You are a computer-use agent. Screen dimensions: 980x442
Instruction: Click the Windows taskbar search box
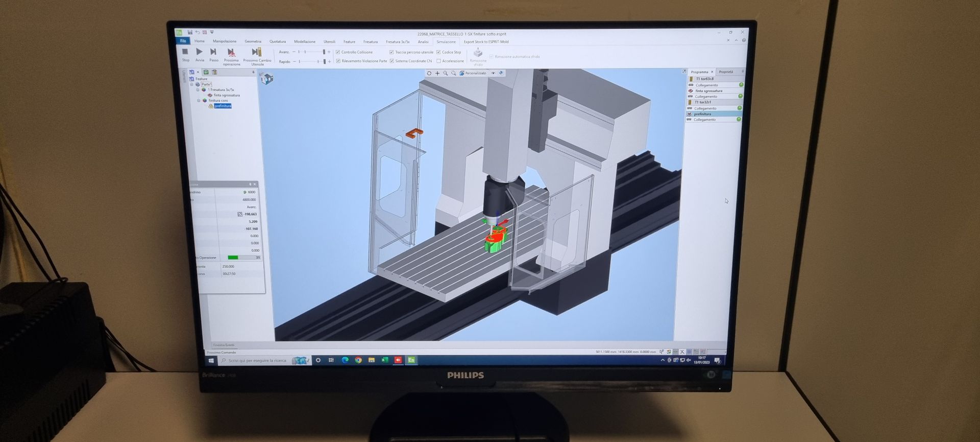(264, 361)
